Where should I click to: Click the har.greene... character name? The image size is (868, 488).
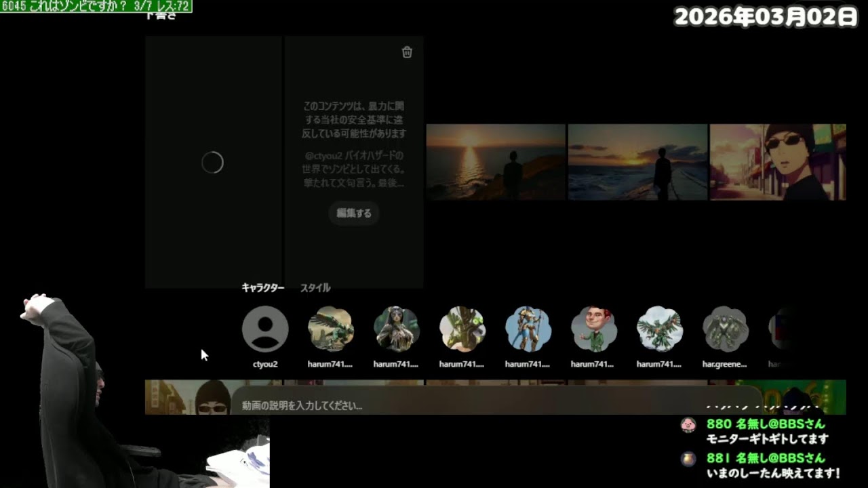pos(725,364)
